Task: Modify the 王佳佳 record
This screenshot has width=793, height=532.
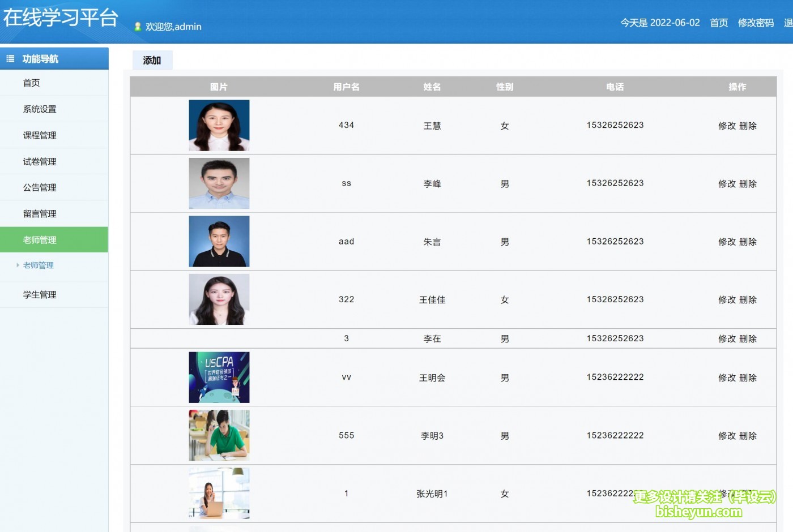Action: 727,299
